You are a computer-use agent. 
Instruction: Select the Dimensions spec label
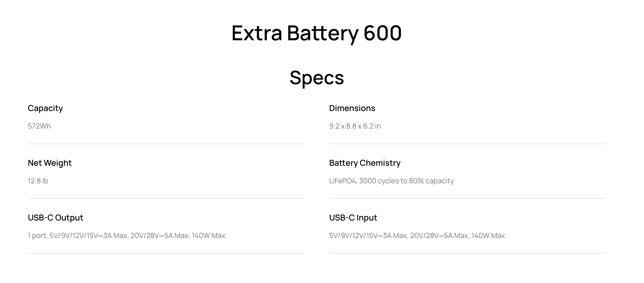(352, 108)
